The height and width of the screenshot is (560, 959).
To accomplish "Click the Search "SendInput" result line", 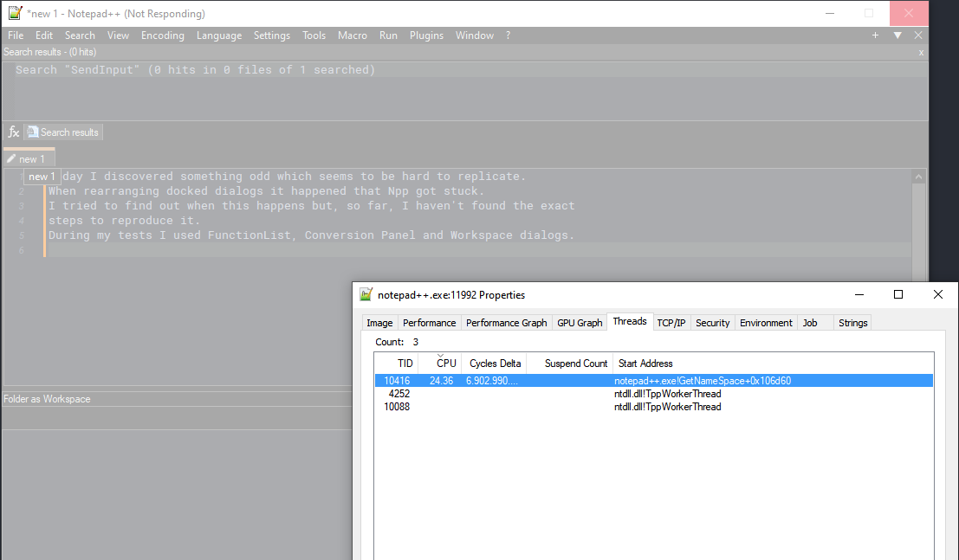I will tap(195, 70).
